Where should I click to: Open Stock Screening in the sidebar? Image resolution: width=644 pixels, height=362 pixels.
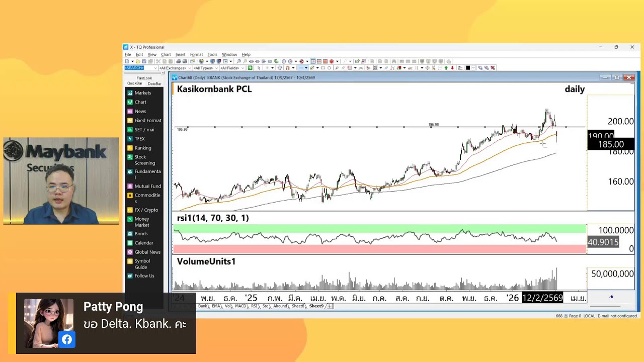144,160
